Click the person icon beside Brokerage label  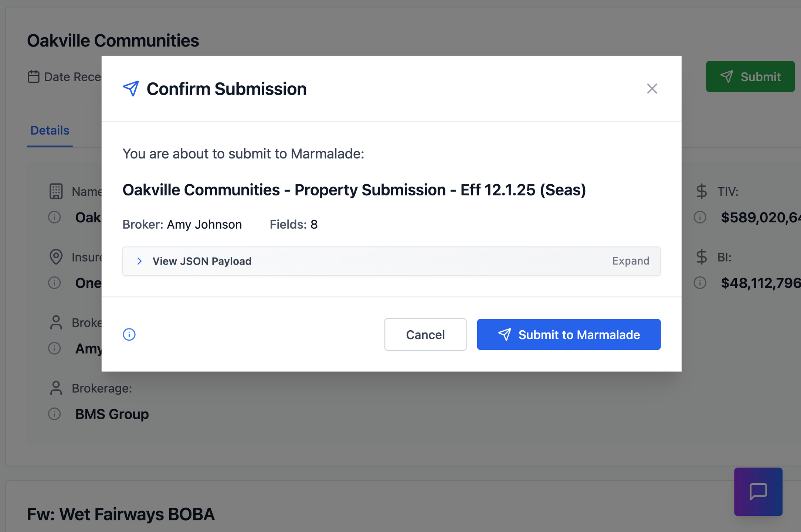(x=56, y=388)
